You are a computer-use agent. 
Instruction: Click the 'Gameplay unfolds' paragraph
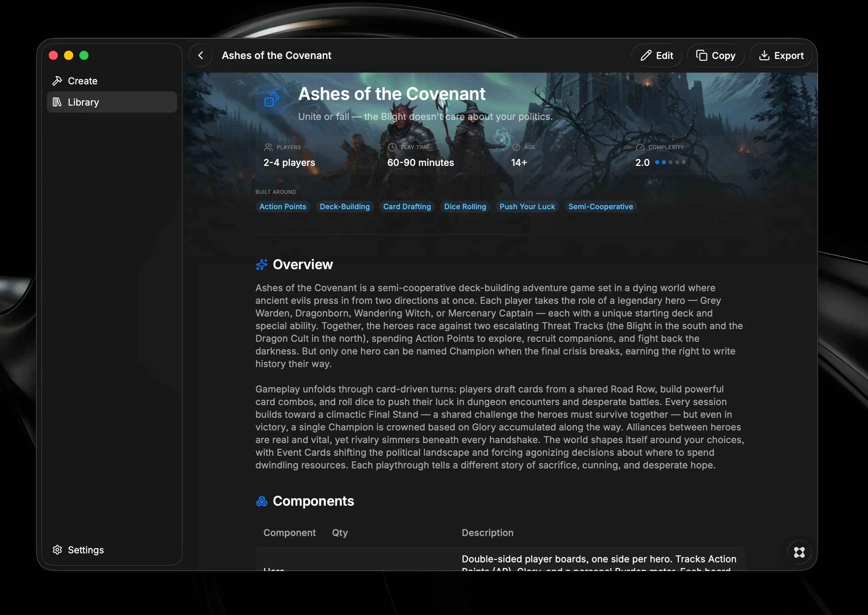click(x=500, y=427)
